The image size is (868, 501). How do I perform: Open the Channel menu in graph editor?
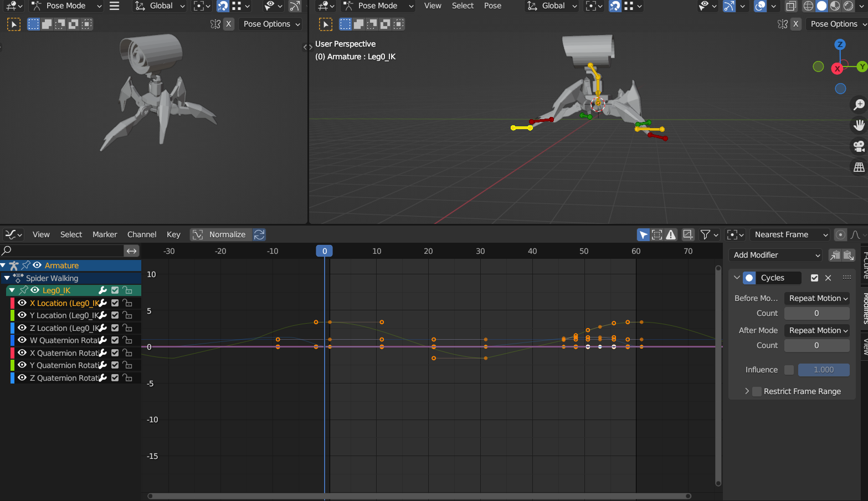142,234
